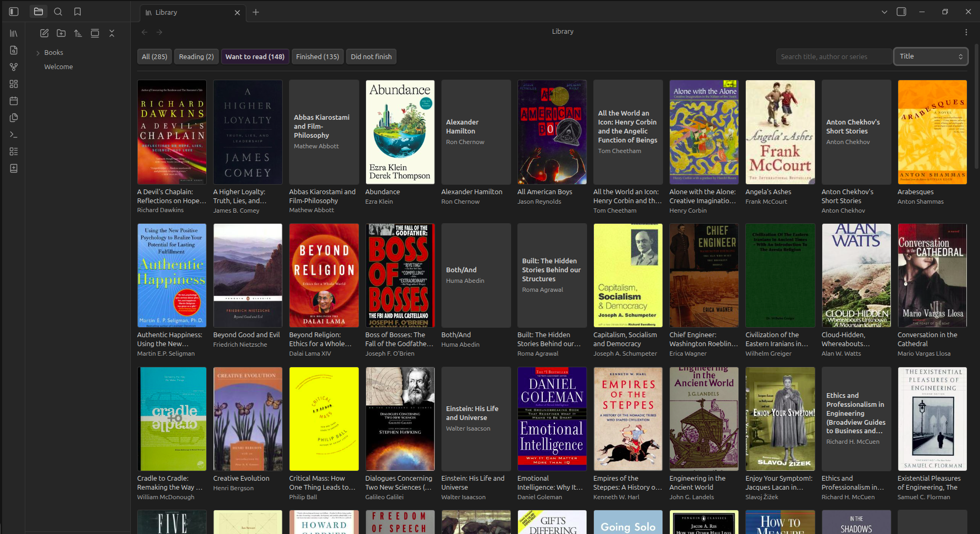Open the command palette ribbon icon
The height and width of the screenshot is (534, 980).
click(14, 135)
